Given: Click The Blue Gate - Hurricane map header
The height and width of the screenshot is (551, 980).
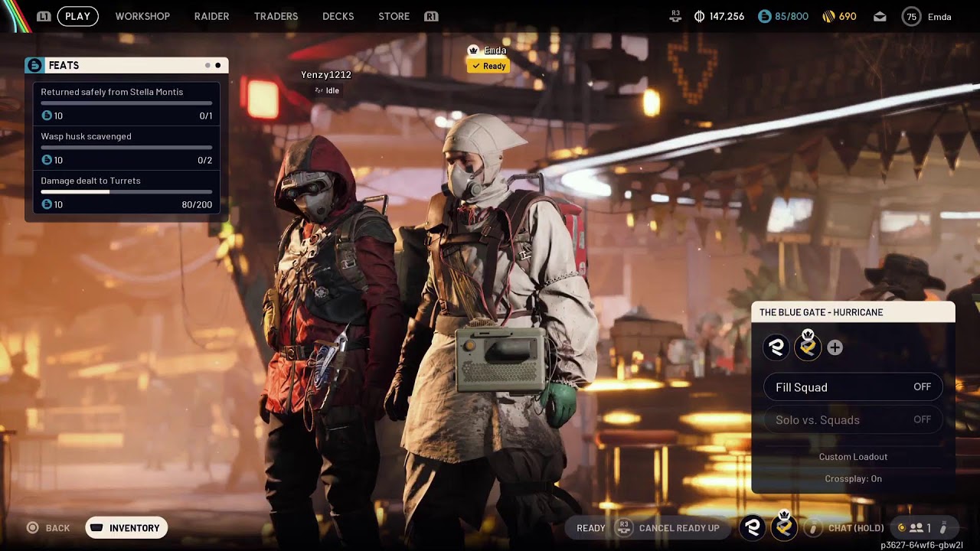Looking at the screenshot, I should (853, 312).
